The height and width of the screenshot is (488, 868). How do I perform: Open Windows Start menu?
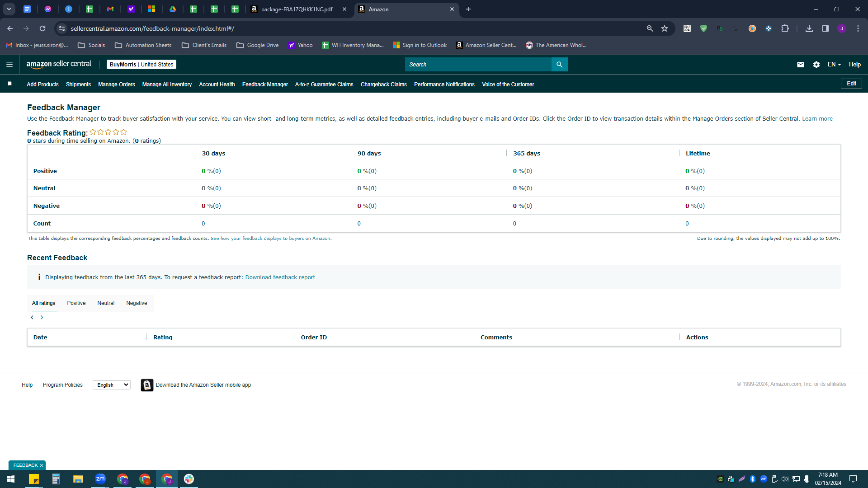[x=11, y=479]
